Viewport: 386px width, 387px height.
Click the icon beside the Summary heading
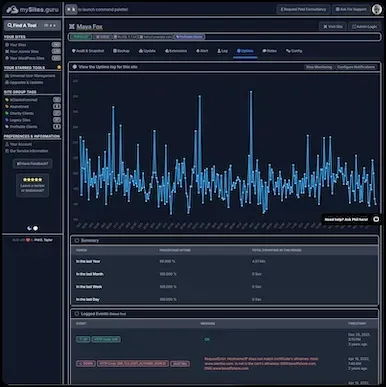click(77, 240)
